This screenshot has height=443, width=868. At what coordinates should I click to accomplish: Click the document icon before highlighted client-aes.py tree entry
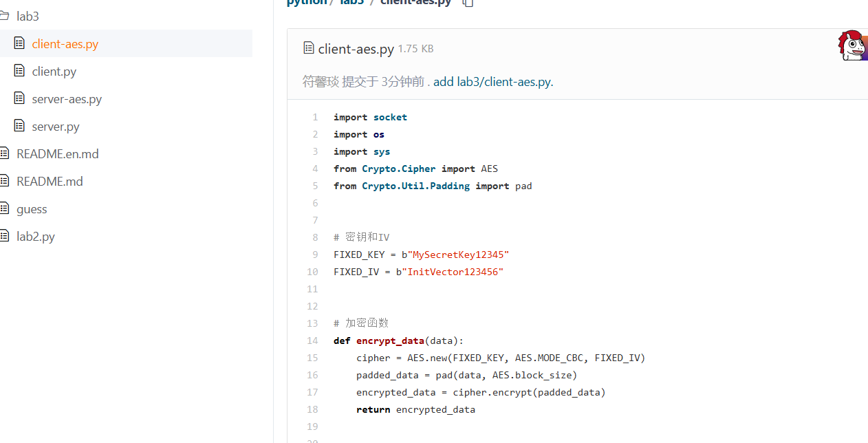point(19,43)
